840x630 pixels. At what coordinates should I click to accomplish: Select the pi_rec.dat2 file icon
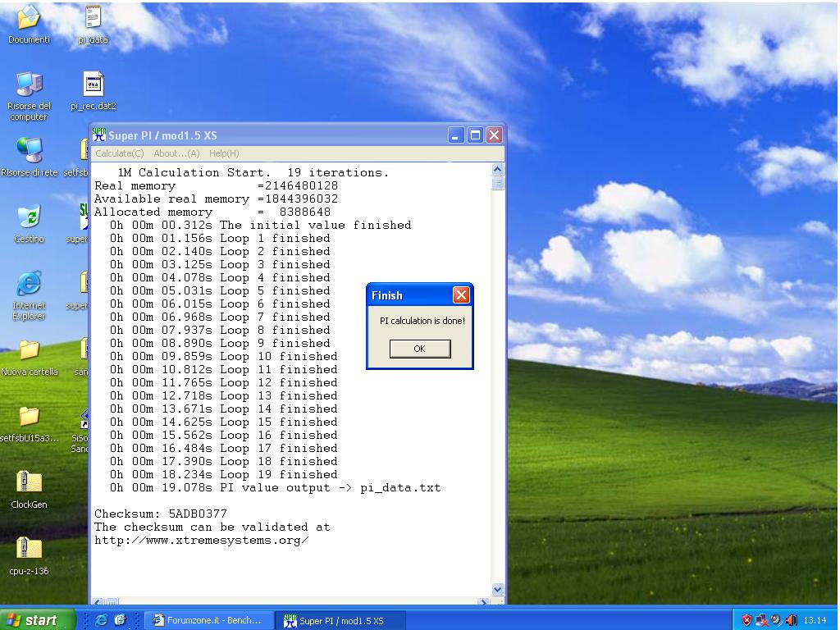point(93,84)
